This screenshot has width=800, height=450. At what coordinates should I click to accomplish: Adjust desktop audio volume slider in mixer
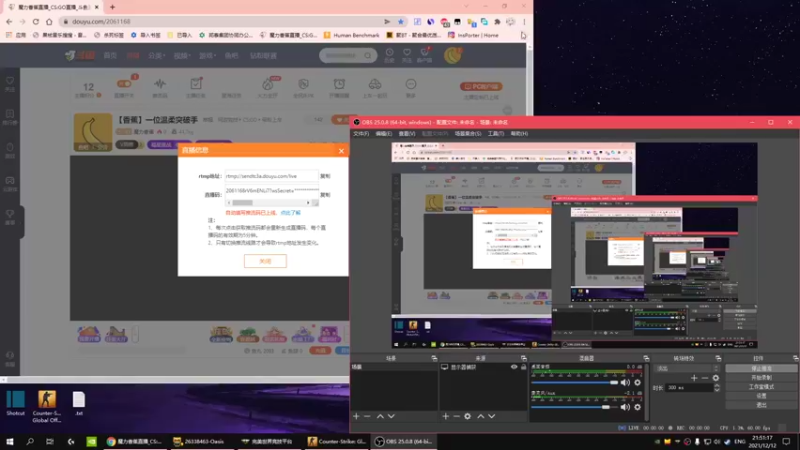tap(574, 383)
